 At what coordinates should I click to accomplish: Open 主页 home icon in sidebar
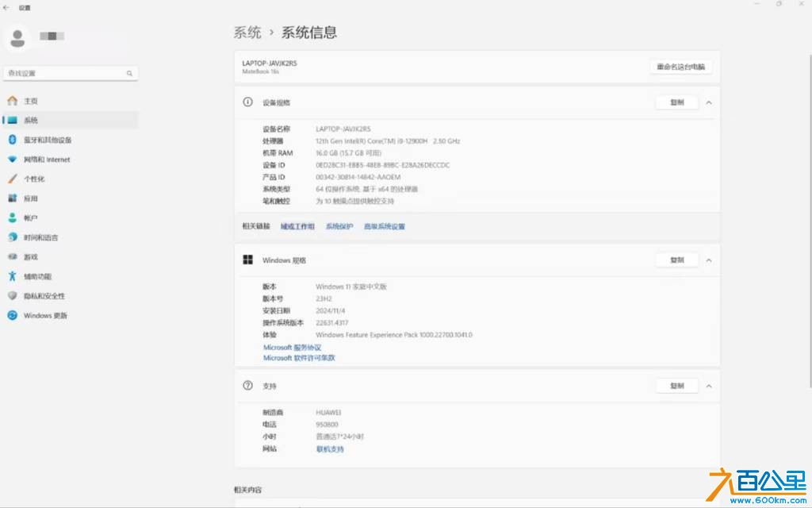(13, 101)
